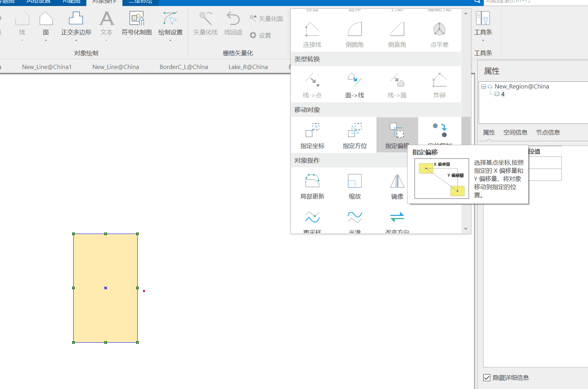Choose 指定坐标 move by coordinates

coord(312,136)
